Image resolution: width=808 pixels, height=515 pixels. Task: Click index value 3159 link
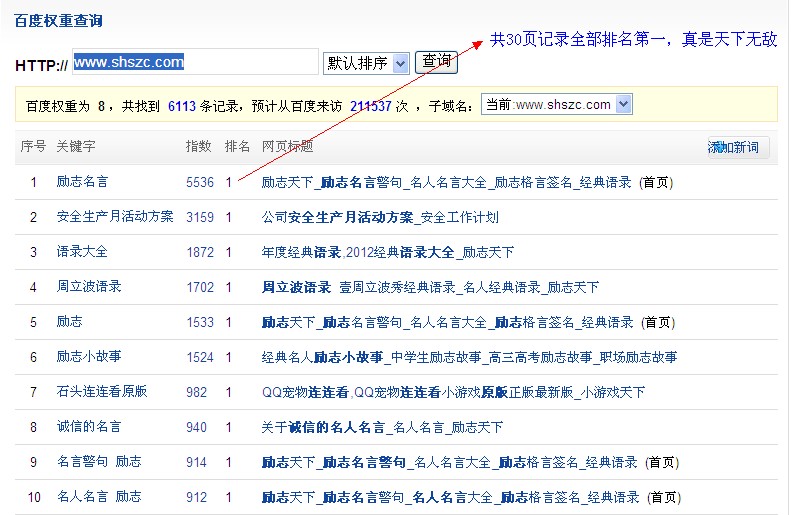pyautogui.click(x=200, y=217)
